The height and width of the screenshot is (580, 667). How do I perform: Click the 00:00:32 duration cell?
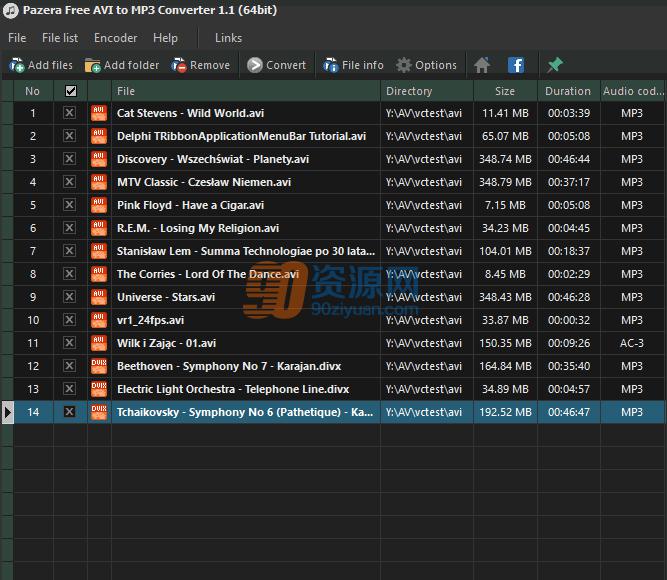click(569, 320)
